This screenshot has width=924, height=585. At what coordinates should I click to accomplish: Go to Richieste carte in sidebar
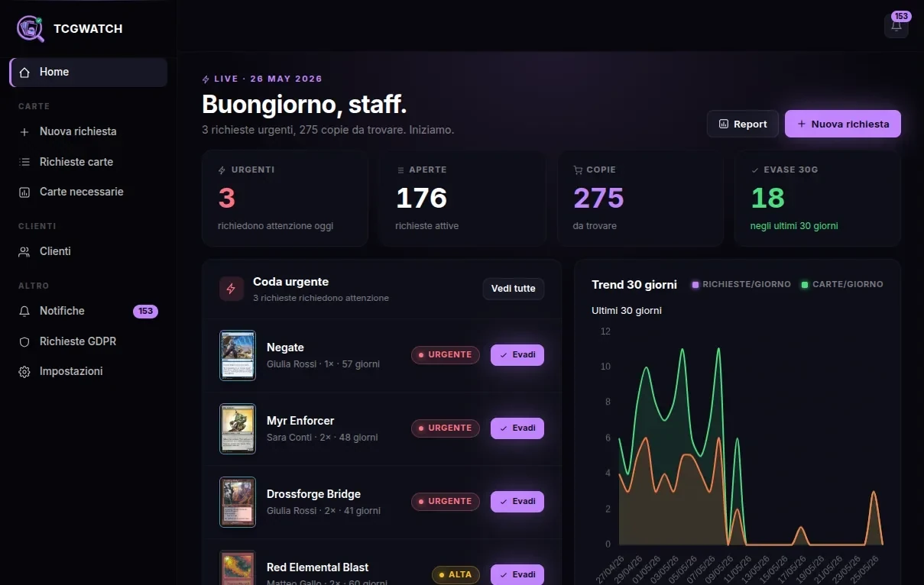coord(89,162)
